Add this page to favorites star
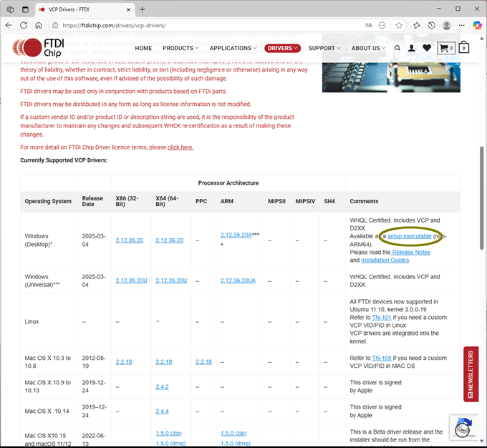 tap(399, 25)
